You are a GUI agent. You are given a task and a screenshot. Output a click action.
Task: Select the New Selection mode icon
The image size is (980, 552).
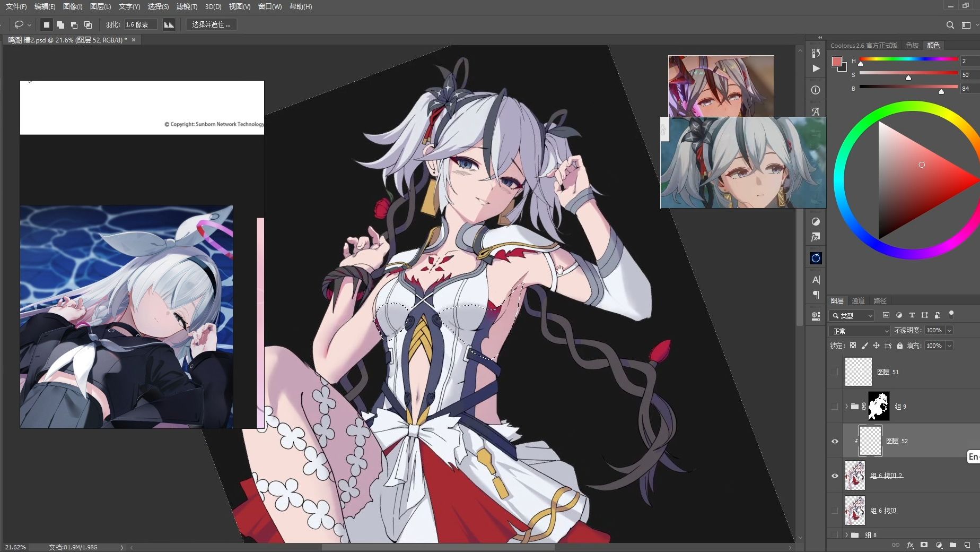tap(47, 25)
